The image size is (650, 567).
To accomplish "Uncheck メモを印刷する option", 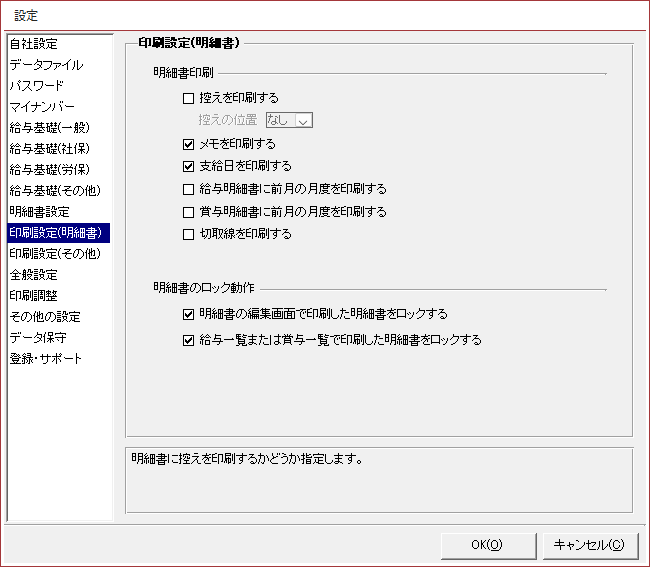I will (x=189, y=144).
